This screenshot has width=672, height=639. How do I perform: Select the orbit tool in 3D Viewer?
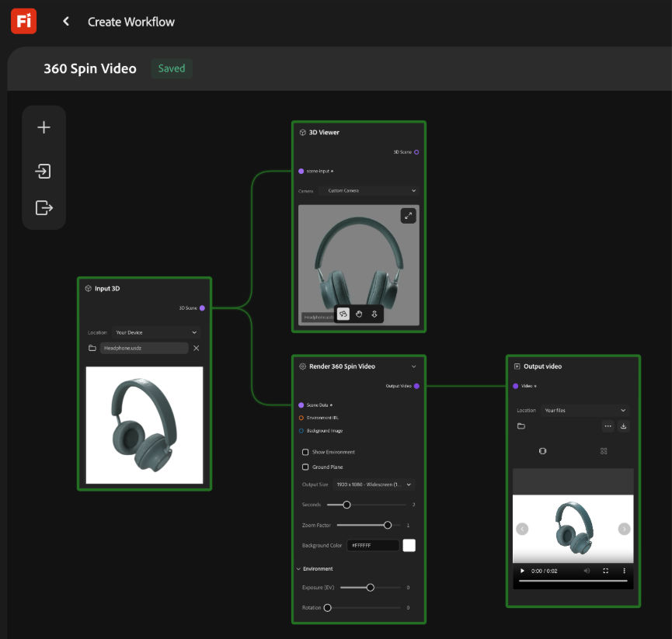[343, 314]
